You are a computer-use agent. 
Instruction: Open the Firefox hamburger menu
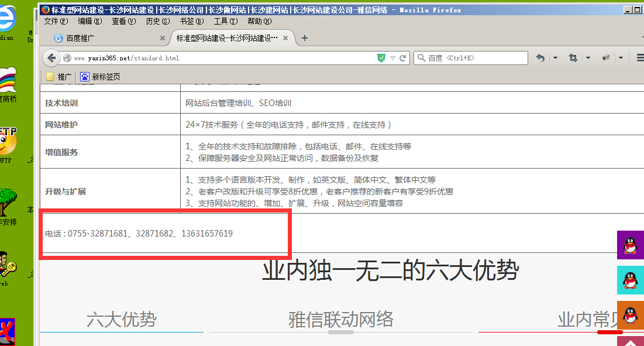pos(639,58)
